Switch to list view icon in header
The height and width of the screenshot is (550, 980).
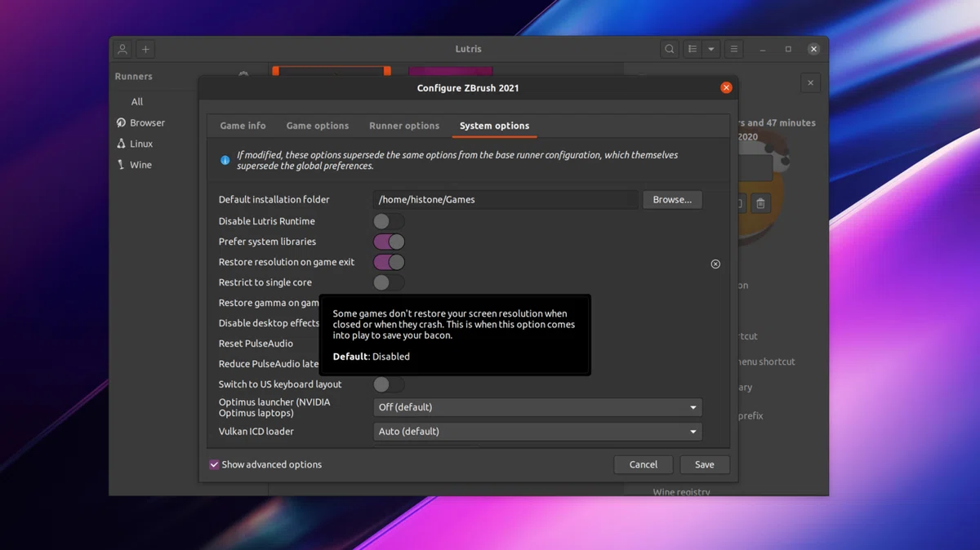(693, 49)
